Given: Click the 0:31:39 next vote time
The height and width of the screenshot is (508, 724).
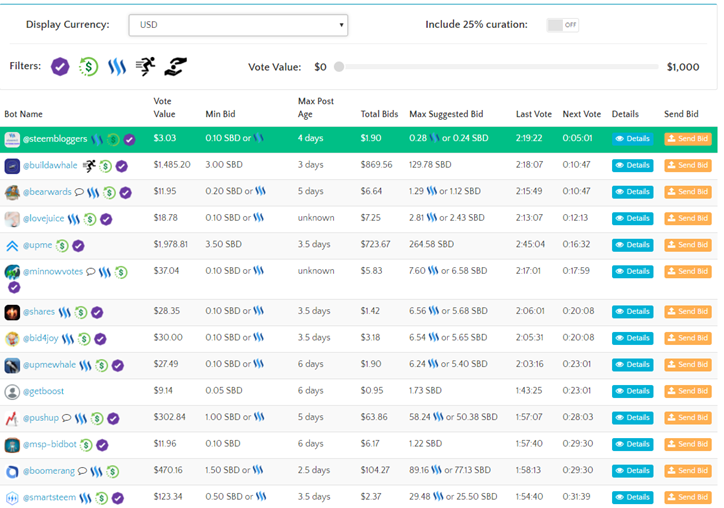Looking at the screenshot, I should 576,497.
